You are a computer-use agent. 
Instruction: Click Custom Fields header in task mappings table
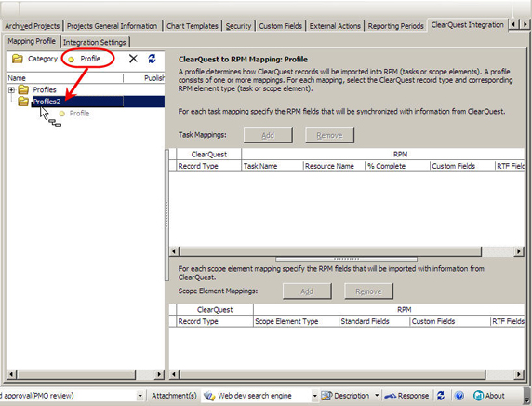[462, 166]
